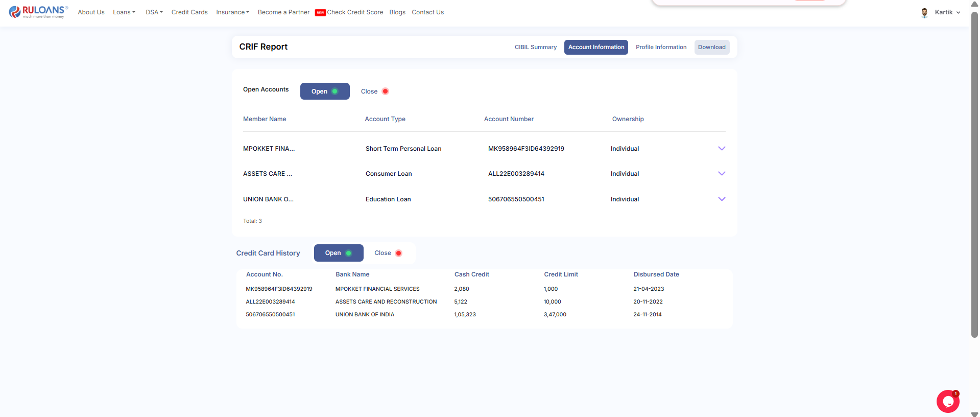Image resolution: width=980 pixels, height=417 pixels.
Task: Click the Ruloans logo
Action: [38, 12]
